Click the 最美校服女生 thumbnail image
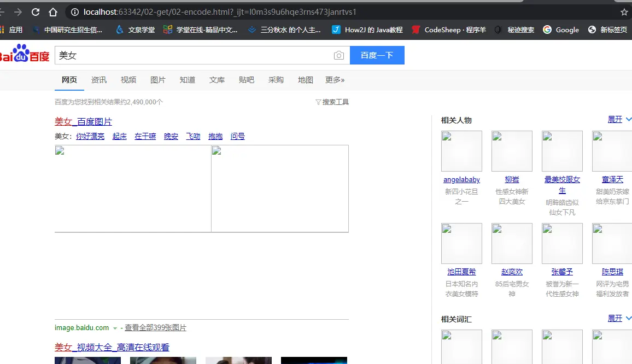The width and height of the screenshot is (632, 364). click(x=562, y=151)
